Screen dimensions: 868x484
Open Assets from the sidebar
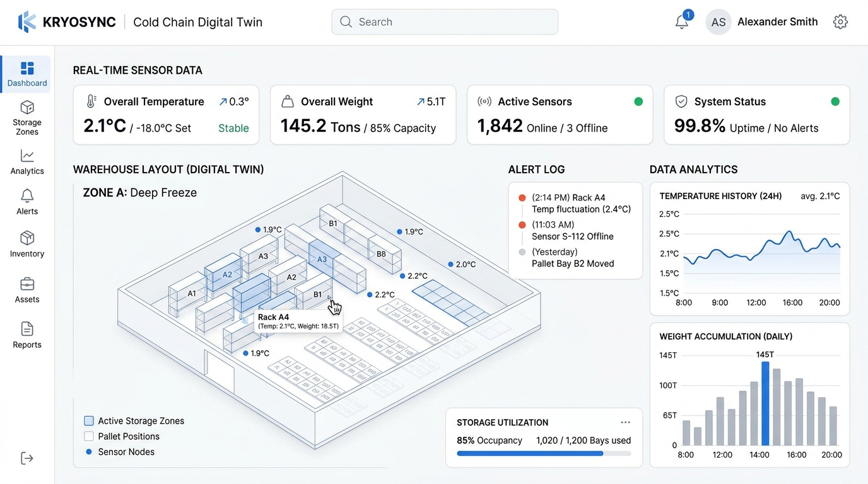pyautogui.click(x=27, y=290)
